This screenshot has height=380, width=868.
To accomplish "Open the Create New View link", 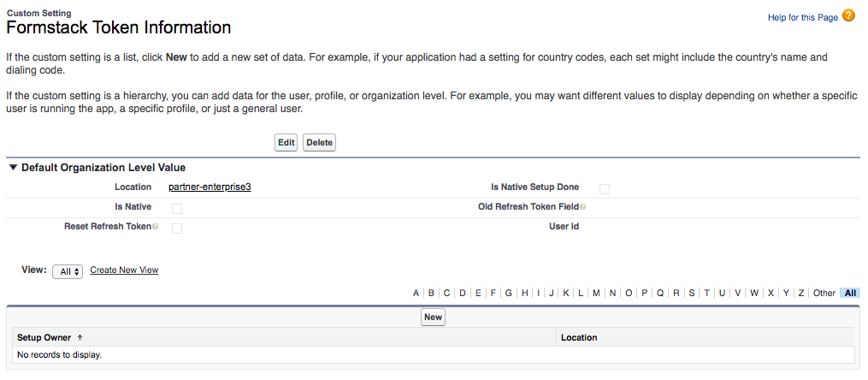I will point(124,270).
